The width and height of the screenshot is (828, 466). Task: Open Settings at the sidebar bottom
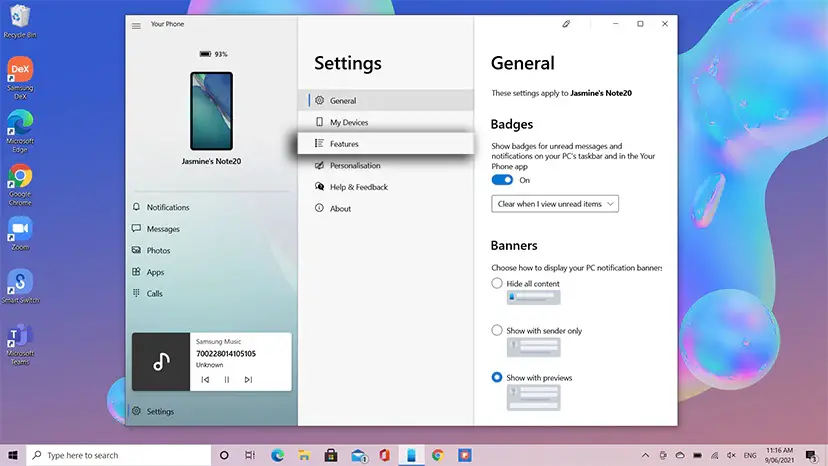(x=211, y=411)
